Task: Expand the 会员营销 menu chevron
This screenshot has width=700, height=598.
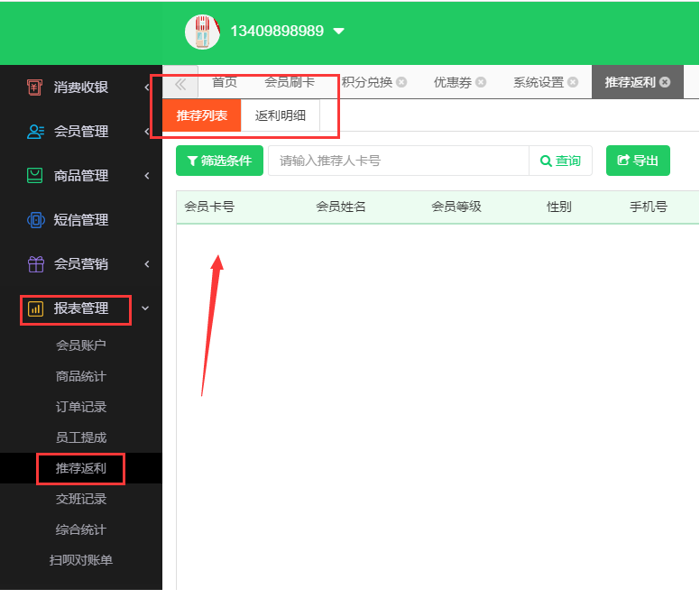Action: [x=147, y=264]
